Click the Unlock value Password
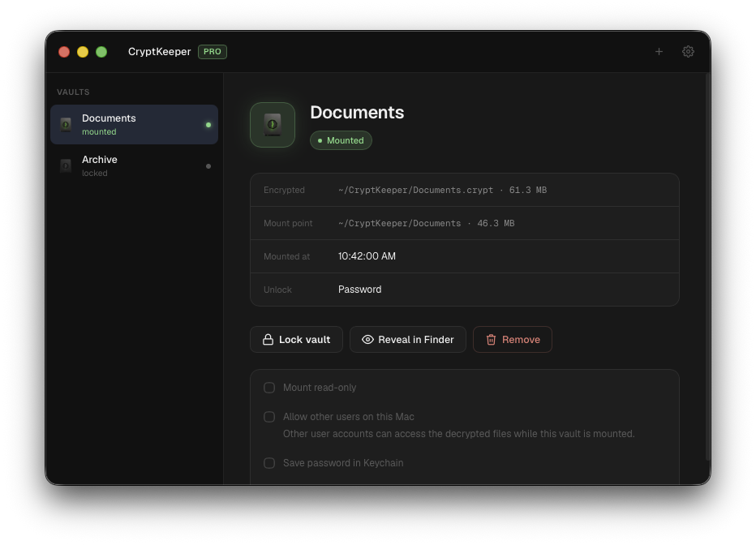 pyautogui.click(x=359, y=290)
